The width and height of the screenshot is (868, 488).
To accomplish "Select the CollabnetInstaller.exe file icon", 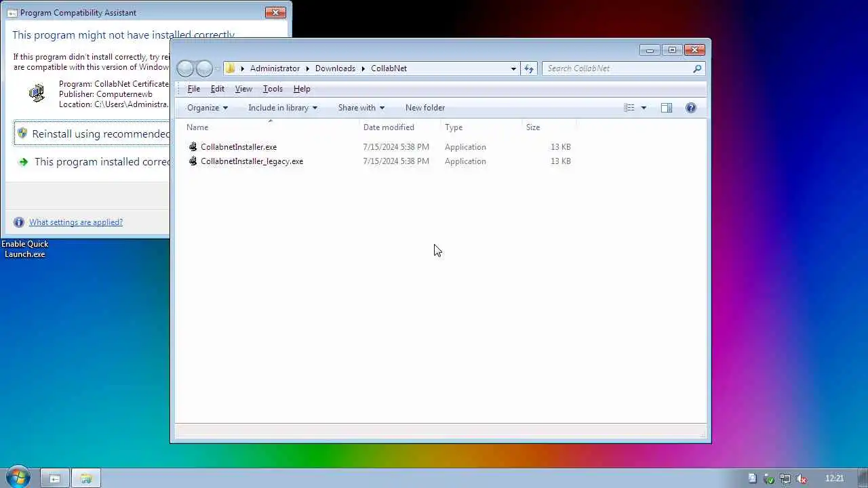I will coord(193,147).
